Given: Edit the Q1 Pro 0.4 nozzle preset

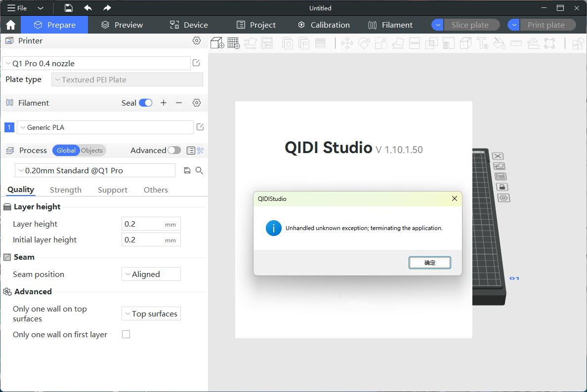Looking at the screenshot, I should (196, 63).
